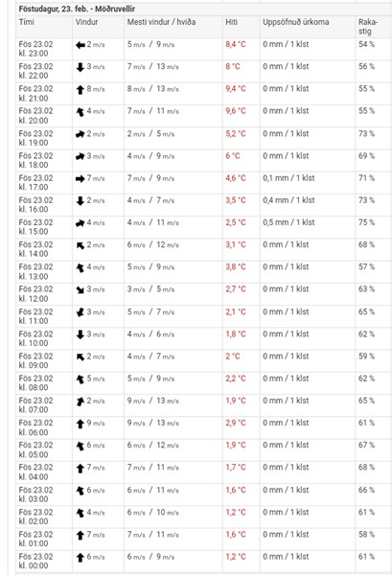Image resolution: width=392 pixels, height=575 pixels.
Task: Click the Vindur column header
Action: [86, 22]
